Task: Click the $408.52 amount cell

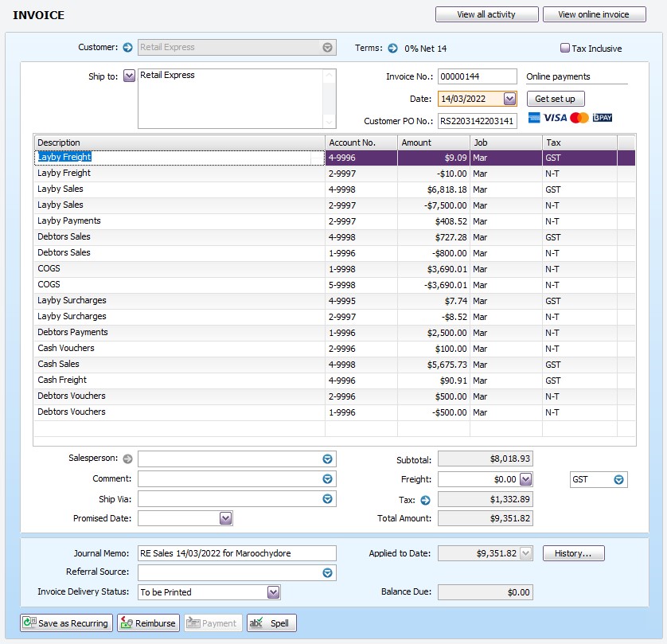Action: [x=434, y=221]
